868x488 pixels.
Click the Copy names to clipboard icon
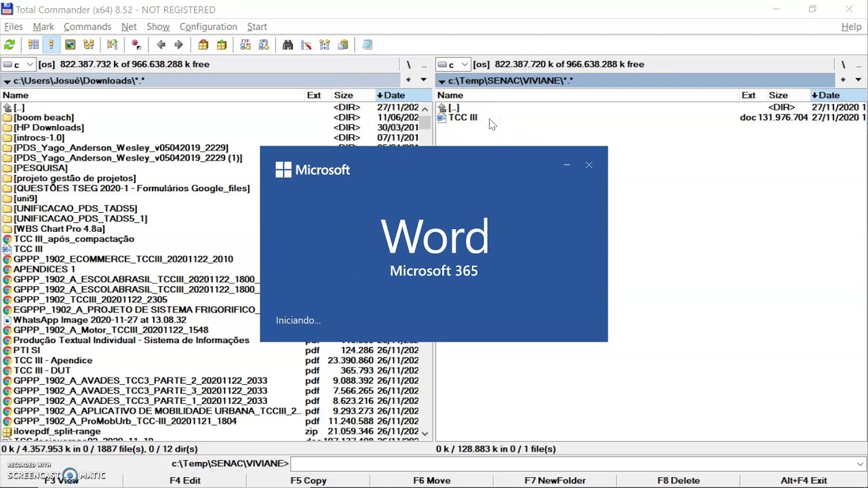coord(343,45)
